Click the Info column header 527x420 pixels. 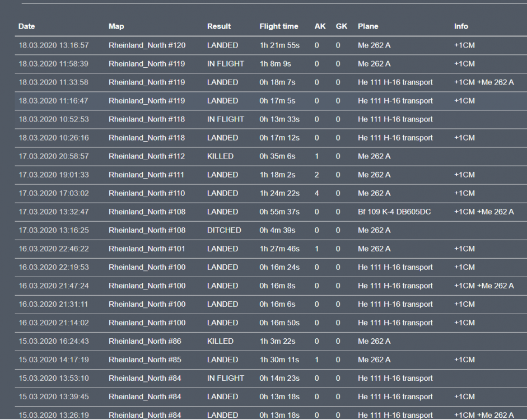pyautogui.click(x=461, y=26)
